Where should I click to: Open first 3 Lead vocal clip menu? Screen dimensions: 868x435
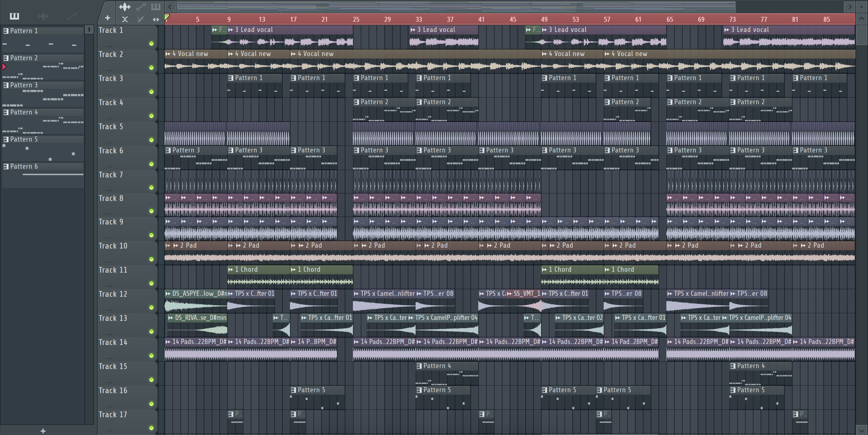point(231,30)
